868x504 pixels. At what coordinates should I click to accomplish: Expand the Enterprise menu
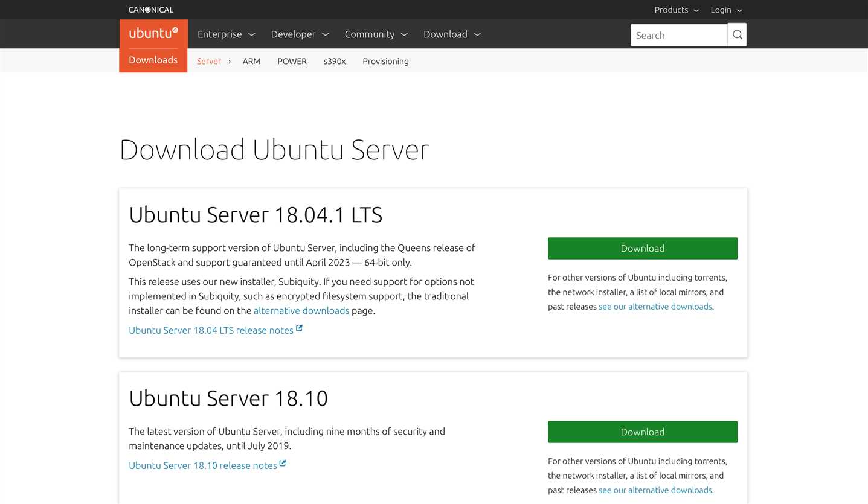(x=227, y=34)
